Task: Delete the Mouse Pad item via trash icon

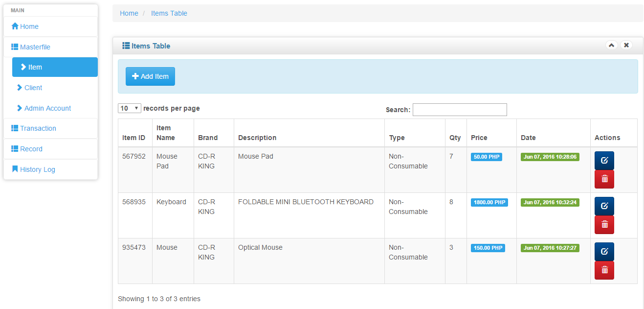Action: (604, 179)
